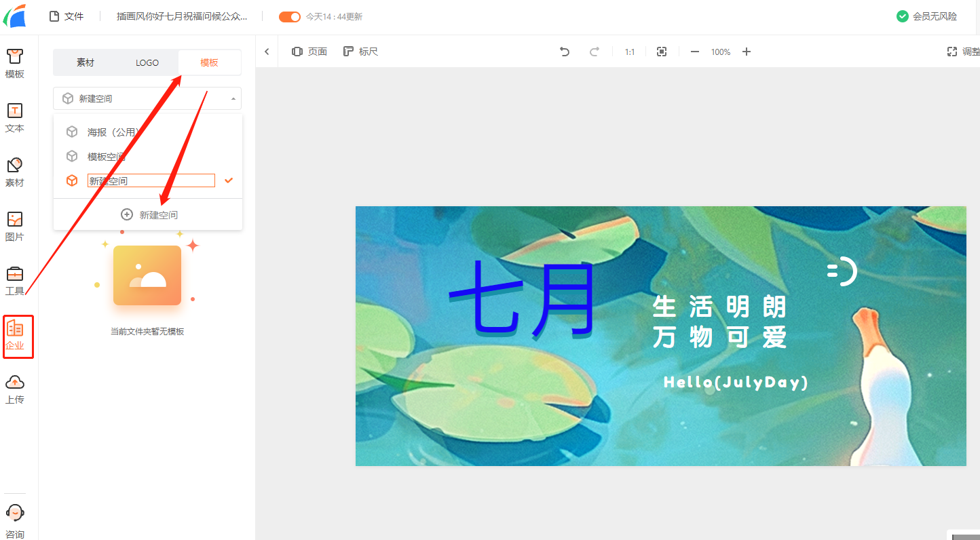980x540 pixels.
Task: Select the 七月 blue text on canvas
Action: [521, 300]
